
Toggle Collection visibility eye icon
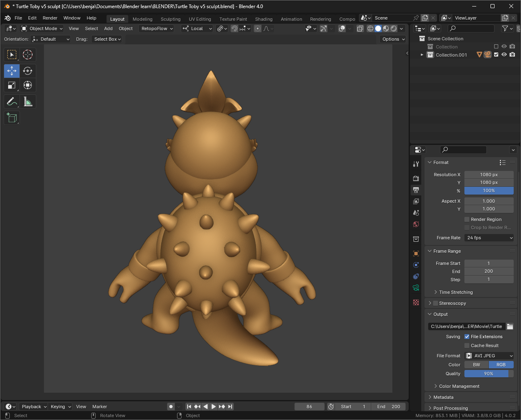(504, 46)
